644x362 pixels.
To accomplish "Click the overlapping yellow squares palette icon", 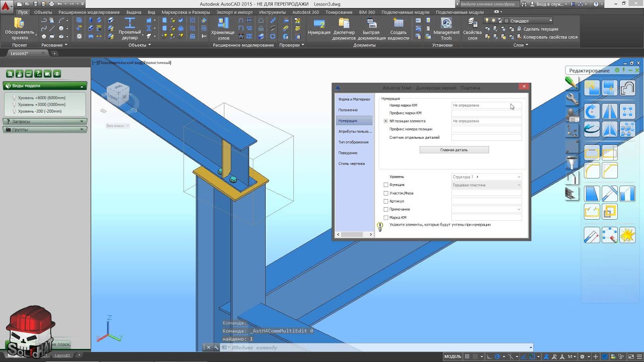I will click(x=610, y=212).
